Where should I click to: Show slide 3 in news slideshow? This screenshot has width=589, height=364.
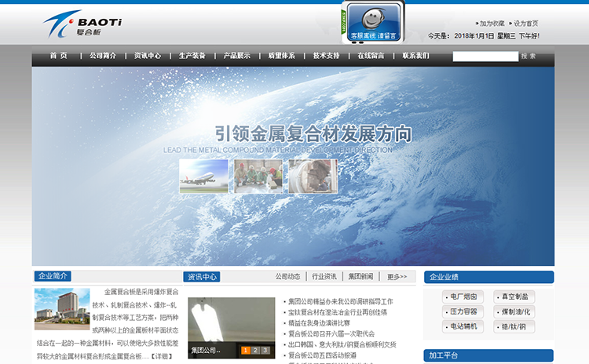265,350
